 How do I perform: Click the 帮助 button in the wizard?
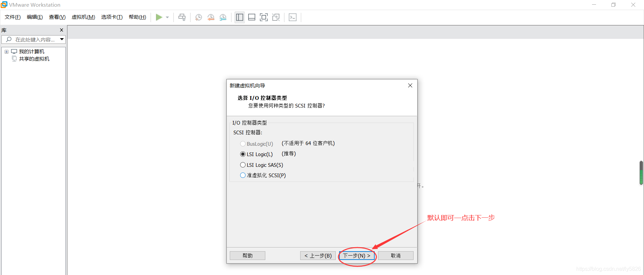(x=248, y=256)
